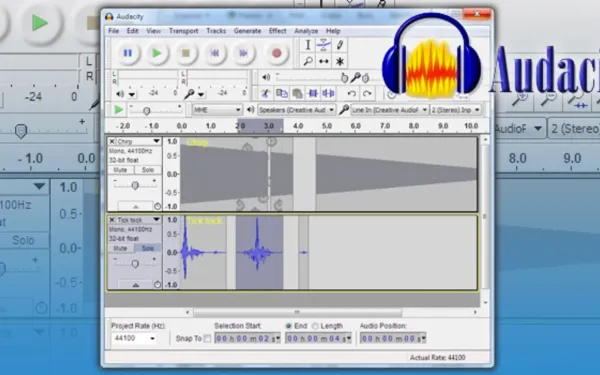Viewport: 600px width, 375px height.
Task: Begin recording with the red Record button
Action: click(277, 53)
